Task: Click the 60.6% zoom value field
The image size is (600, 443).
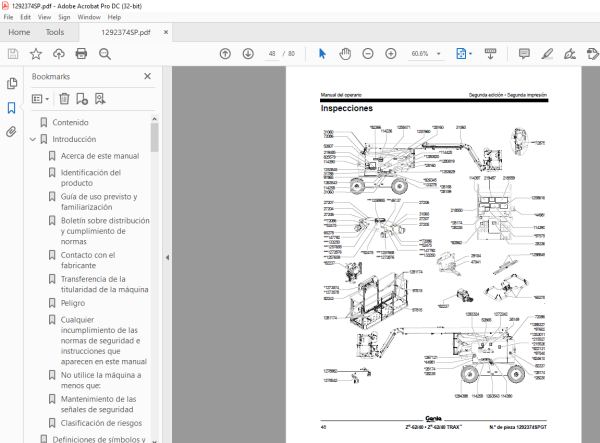Action: tap(420, 54)
